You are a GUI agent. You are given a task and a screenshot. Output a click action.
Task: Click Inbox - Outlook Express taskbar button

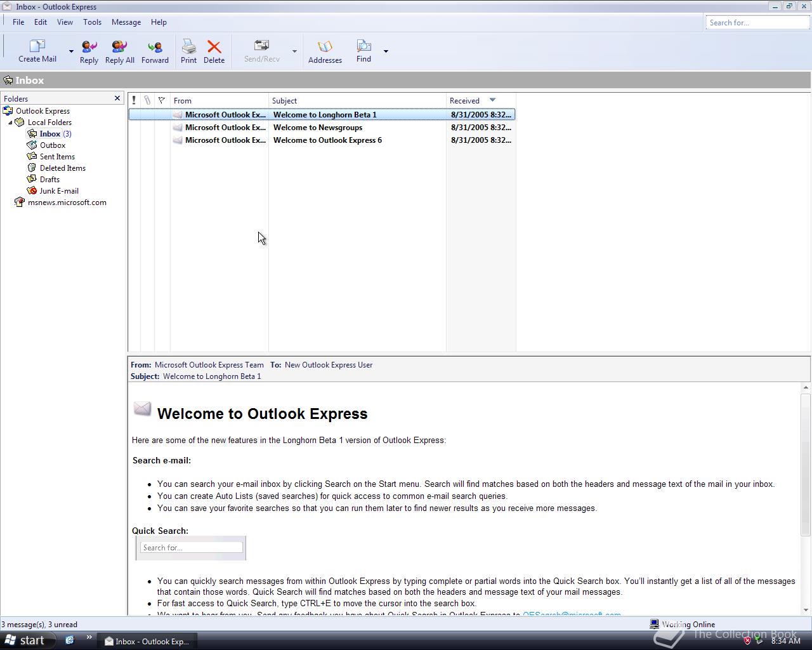coord(147,641)
